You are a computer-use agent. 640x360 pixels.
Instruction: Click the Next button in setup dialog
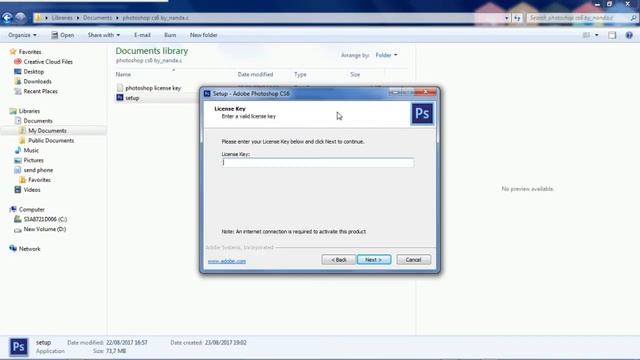[x=374, y=260]
